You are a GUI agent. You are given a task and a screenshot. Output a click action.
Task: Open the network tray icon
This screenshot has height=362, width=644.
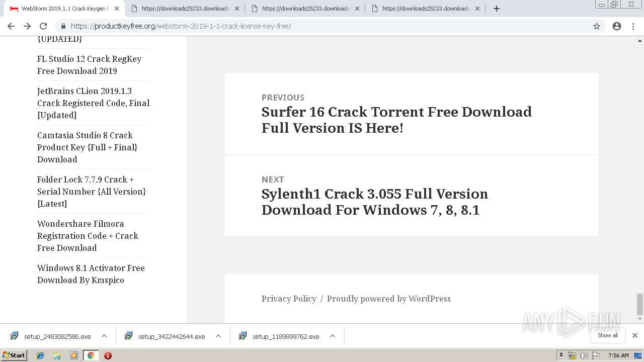pos(572,355)
